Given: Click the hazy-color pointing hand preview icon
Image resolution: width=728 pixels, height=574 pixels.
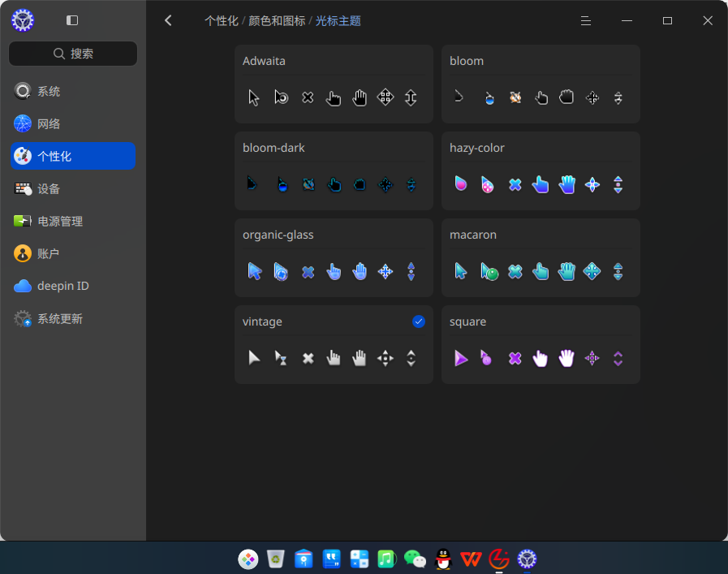Looking at the screenshot, I should click(x=541, y=184).
